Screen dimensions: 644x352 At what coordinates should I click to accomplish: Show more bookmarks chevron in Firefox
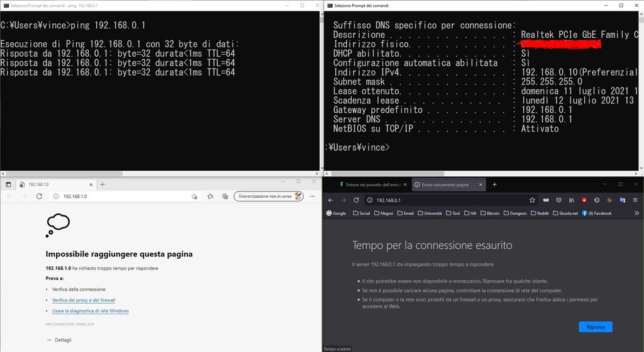coord(636,213)
